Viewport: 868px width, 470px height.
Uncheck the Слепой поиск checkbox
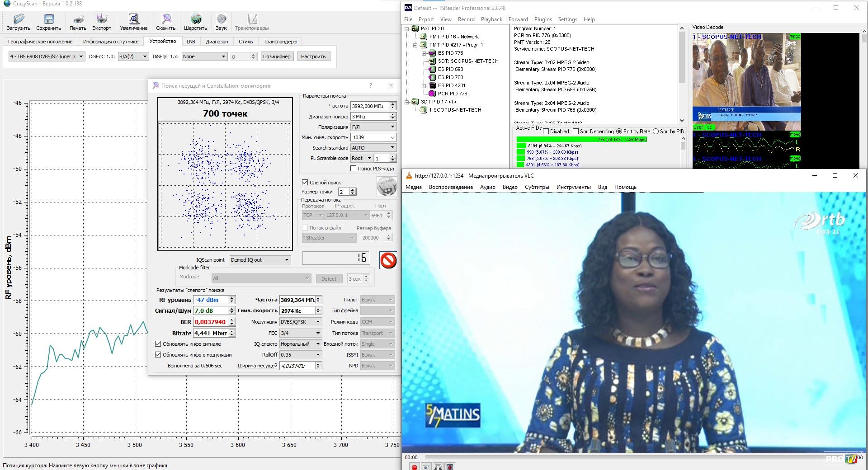(x=305, y=183)
